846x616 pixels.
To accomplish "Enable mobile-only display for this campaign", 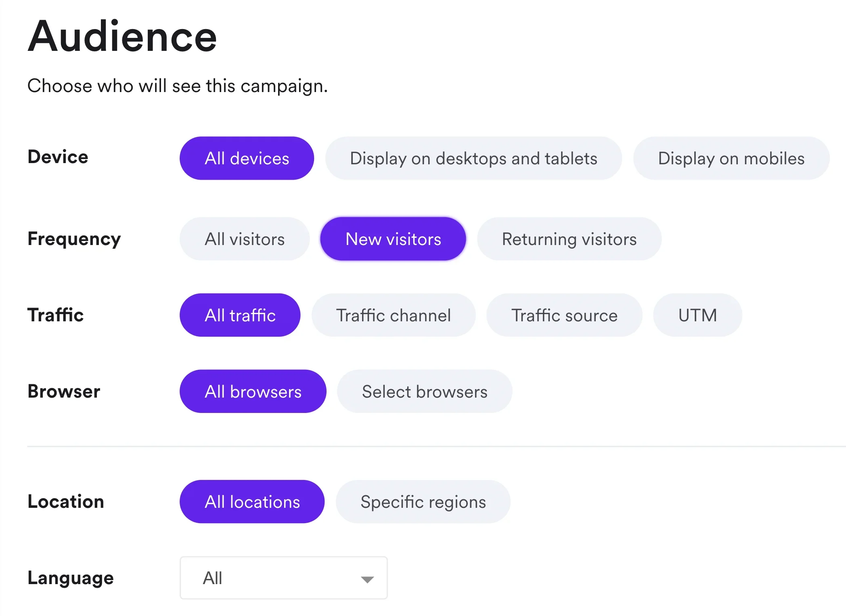I will point(731,158).
